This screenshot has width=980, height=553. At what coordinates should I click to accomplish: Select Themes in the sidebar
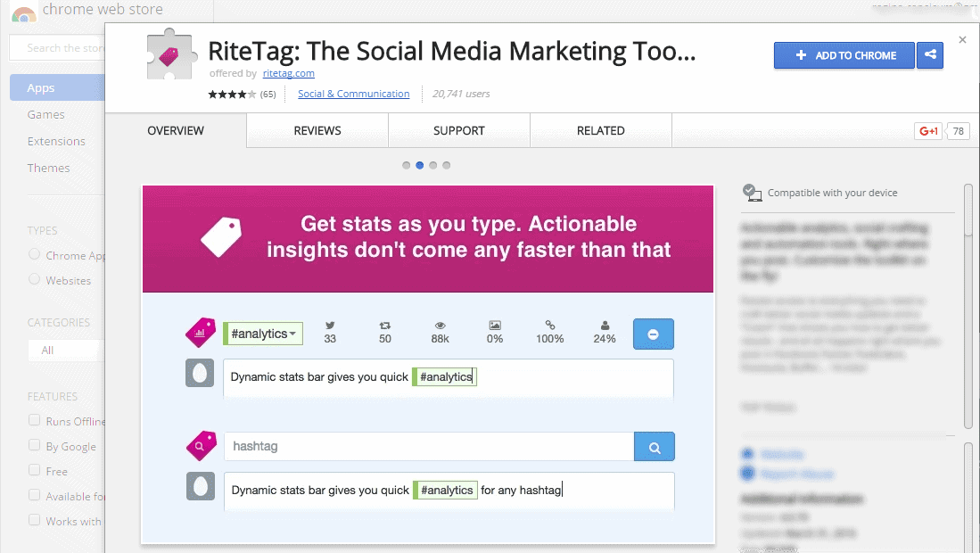48,168
